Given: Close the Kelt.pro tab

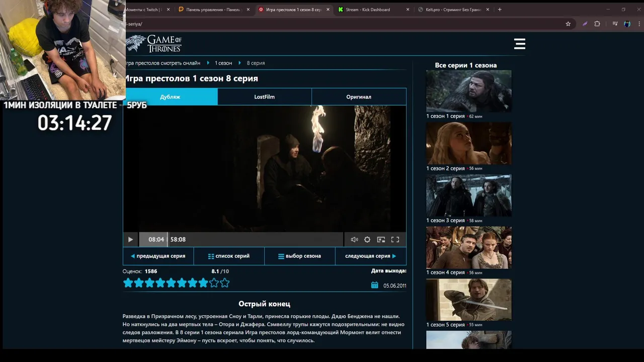Looking at the screenshot, I should pos(488,10).
